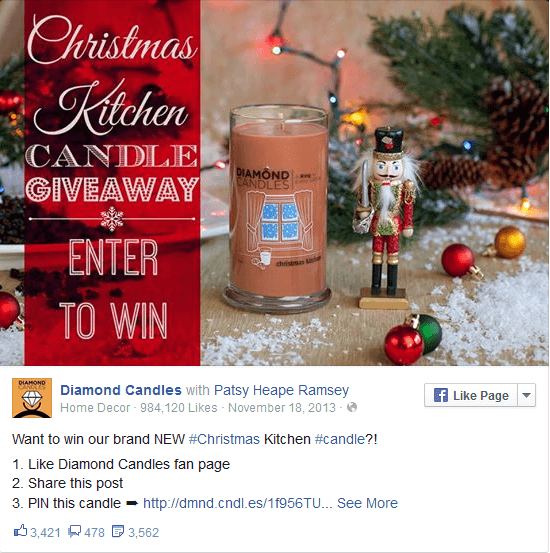Click the thumbs-up likes icon

[x=20, y=531]
